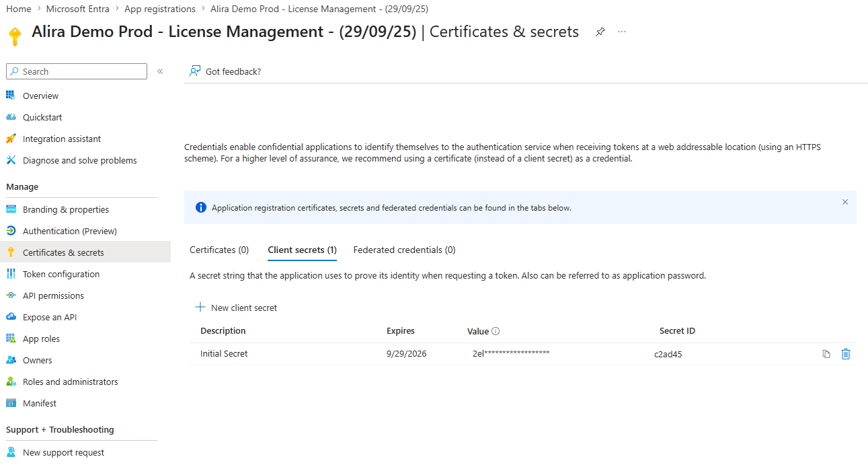868x467 pixels.
Task: Click the Integration assistant rocket icon
Action: (x=11, y=139)
